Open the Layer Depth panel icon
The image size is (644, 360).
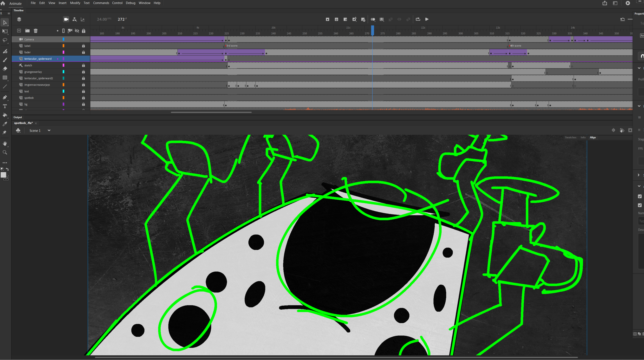[83, 19]
